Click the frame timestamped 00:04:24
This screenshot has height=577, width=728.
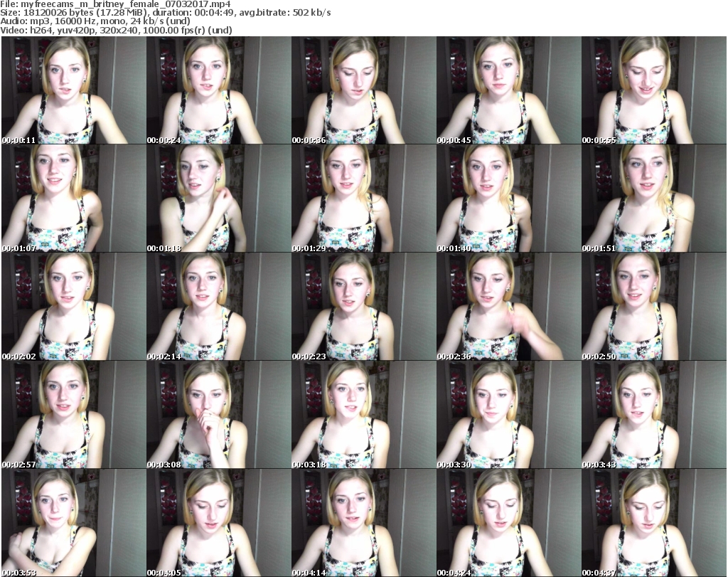(508, 523)
